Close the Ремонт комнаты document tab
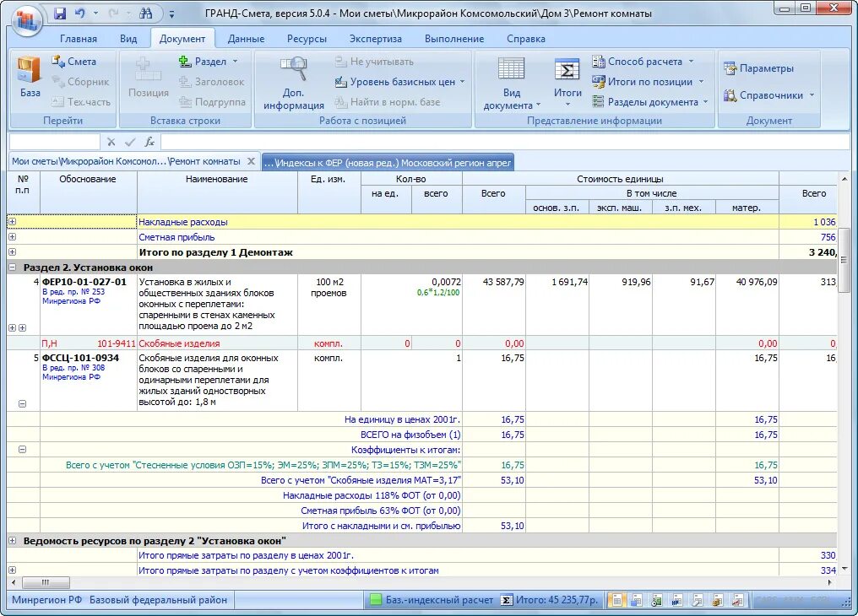 [251, 161]
